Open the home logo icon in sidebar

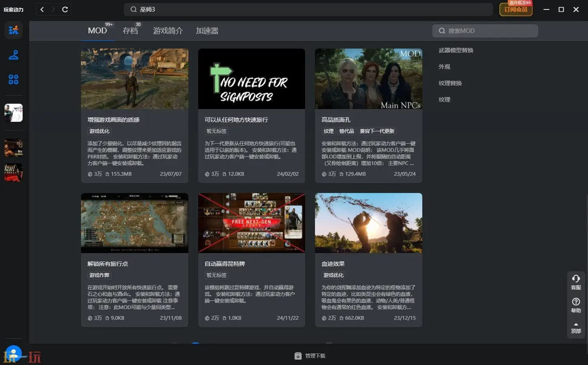14,30
